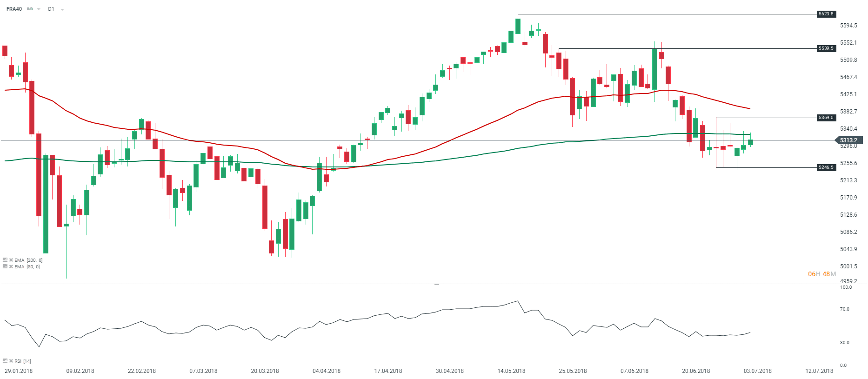Select the 5623.8 horizontal level label
Screen dimensions: 868x379
(826, 14)
